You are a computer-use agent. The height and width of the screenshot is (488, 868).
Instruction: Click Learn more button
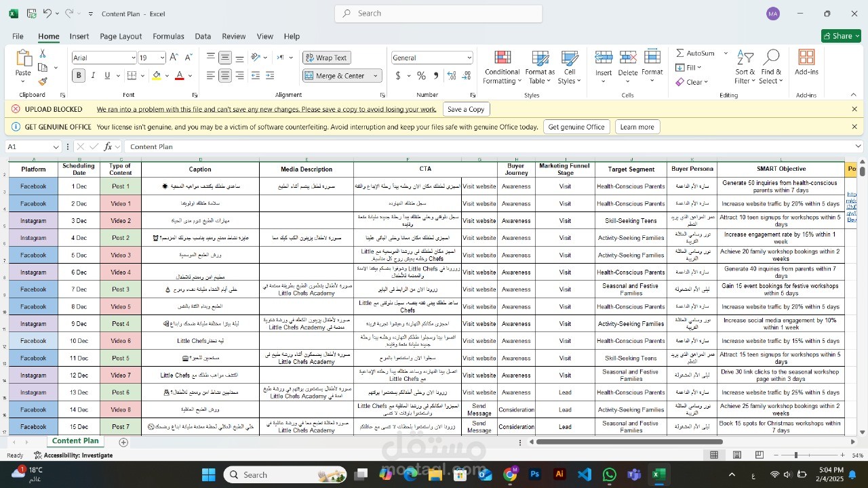(x=637, y=127)
